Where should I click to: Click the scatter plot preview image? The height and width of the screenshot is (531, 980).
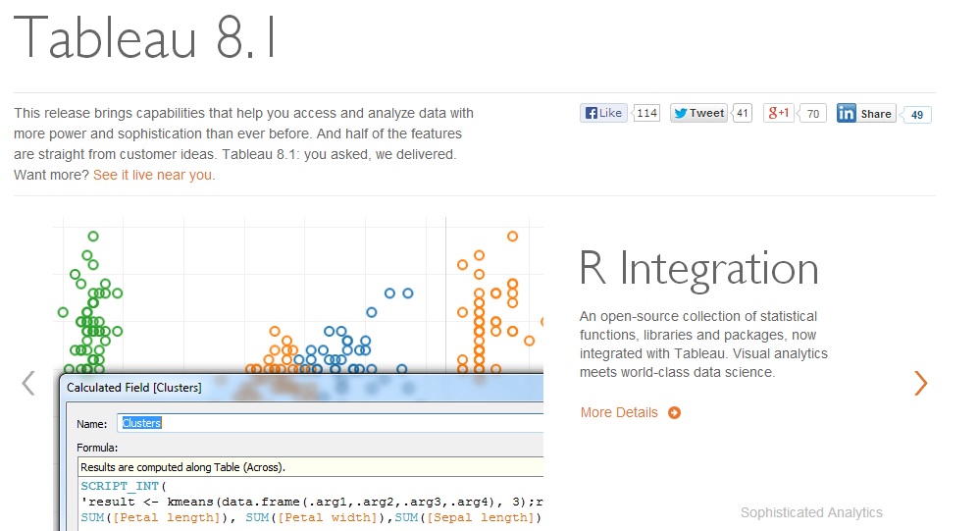294,294
